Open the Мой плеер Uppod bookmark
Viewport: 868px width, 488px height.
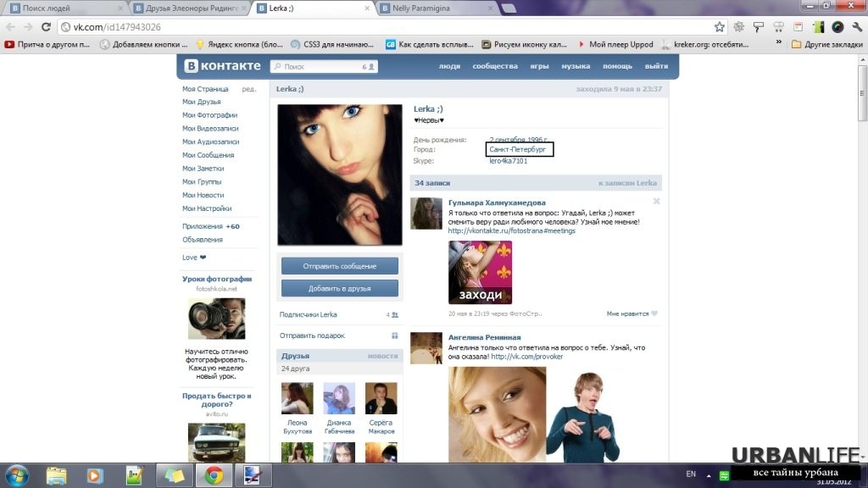coord(615,44)
